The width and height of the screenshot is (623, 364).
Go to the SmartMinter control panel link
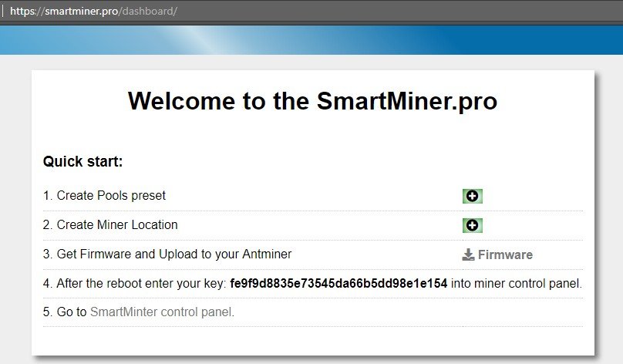pos(162,312)
